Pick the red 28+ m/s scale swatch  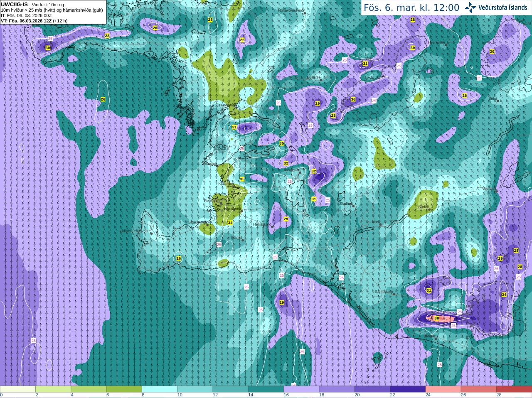(514, 389)
